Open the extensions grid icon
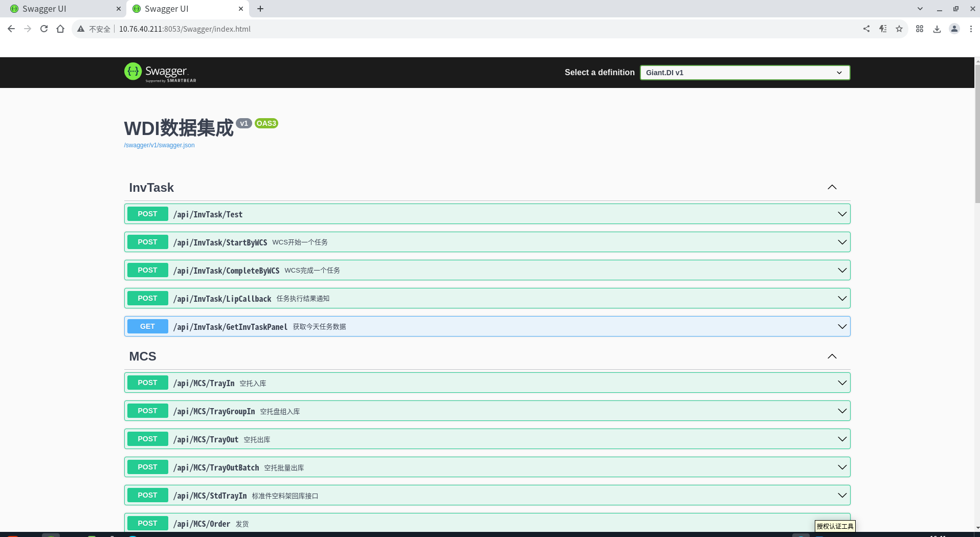980x537 pixels. [x=920, y=29]
